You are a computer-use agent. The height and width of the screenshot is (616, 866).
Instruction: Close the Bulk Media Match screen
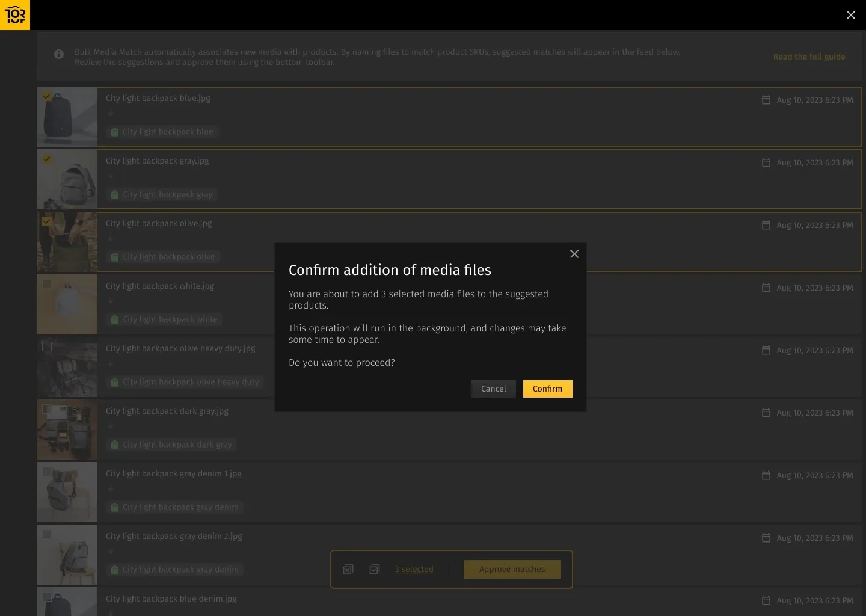(851, 15)
